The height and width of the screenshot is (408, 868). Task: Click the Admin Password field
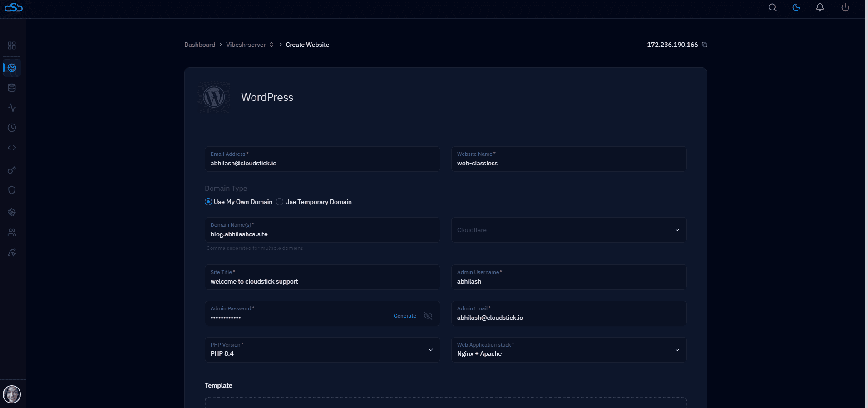click(x=322, y=313)
